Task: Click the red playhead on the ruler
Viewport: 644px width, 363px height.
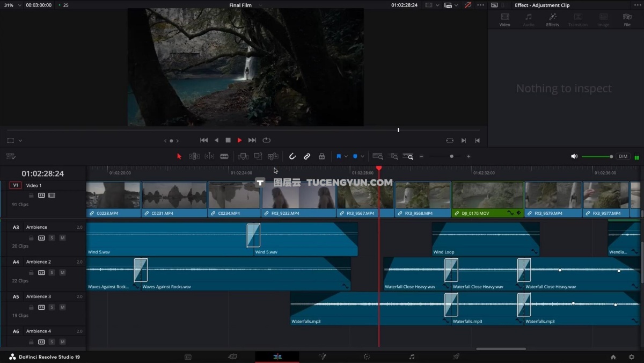Action: coord(379,169)
